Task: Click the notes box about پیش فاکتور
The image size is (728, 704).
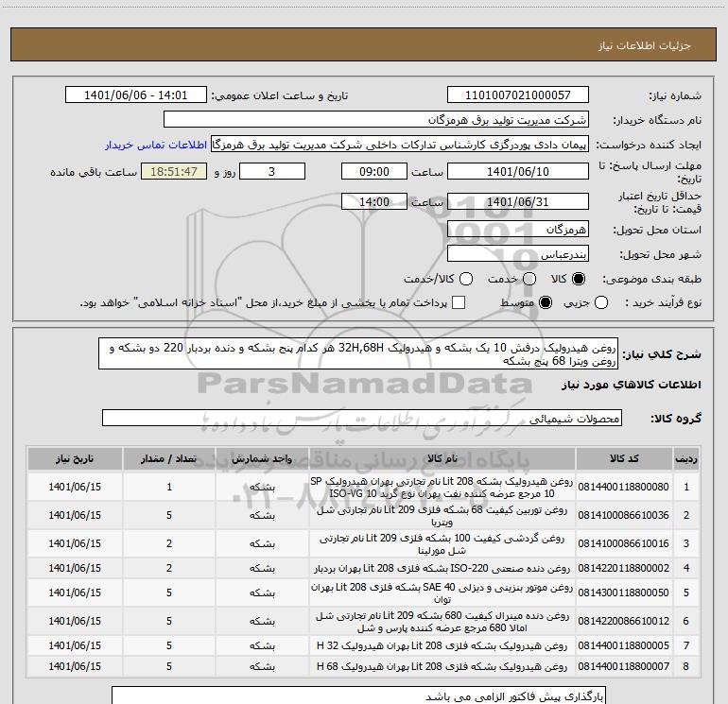Action: tap(358, 695)
